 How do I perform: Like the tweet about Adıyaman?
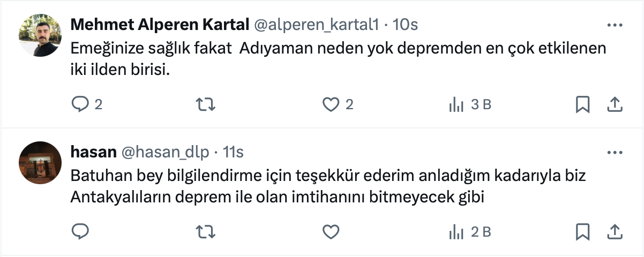pos(331,104)
